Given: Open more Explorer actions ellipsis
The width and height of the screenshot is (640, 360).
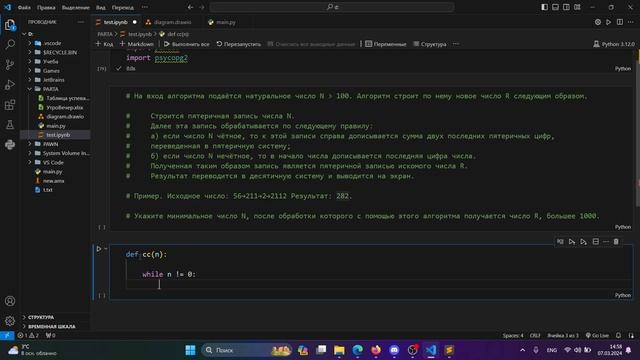Looking at the screenshot, I should coord(80,22).
